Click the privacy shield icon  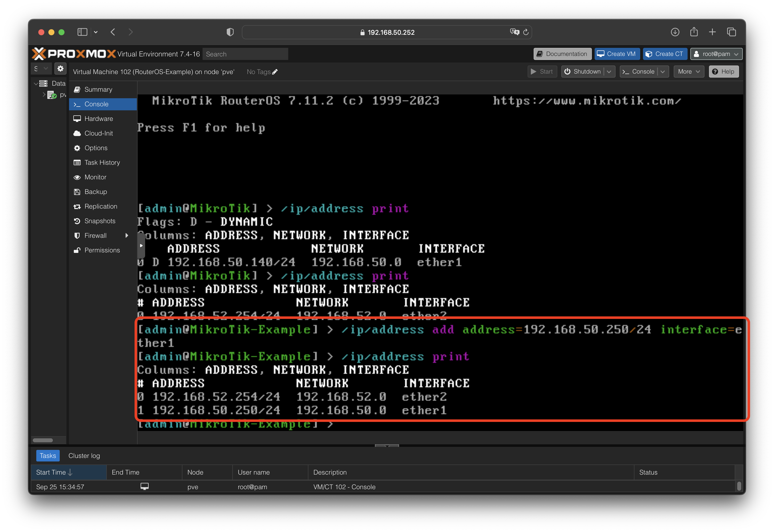pyautogui.click(x=230, y=32)
